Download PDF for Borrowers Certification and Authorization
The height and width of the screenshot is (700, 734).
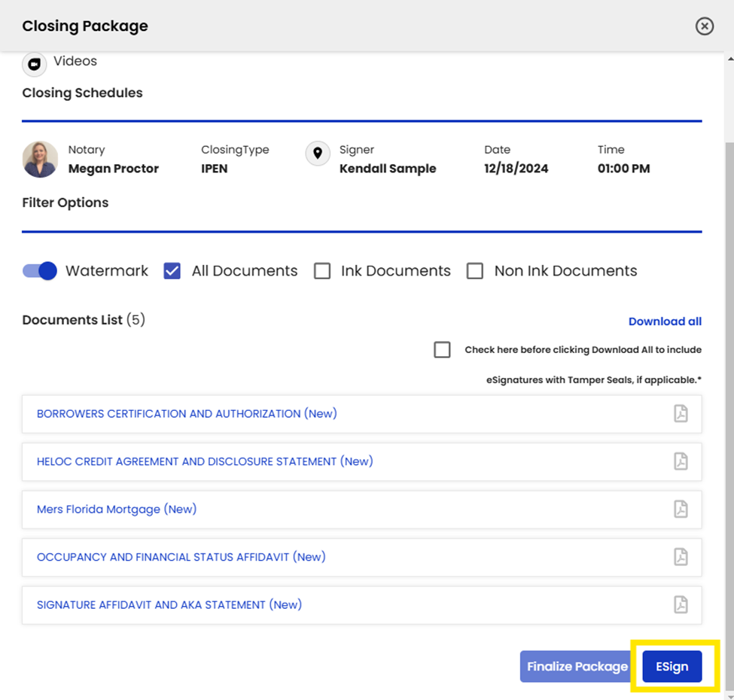(x=681, y=414)
